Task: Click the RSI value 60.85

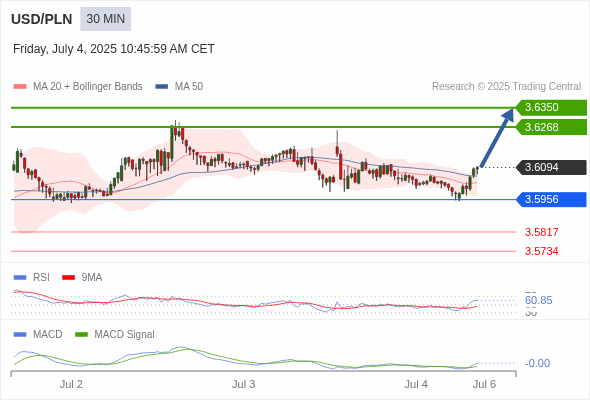Action: pos(538,300)
